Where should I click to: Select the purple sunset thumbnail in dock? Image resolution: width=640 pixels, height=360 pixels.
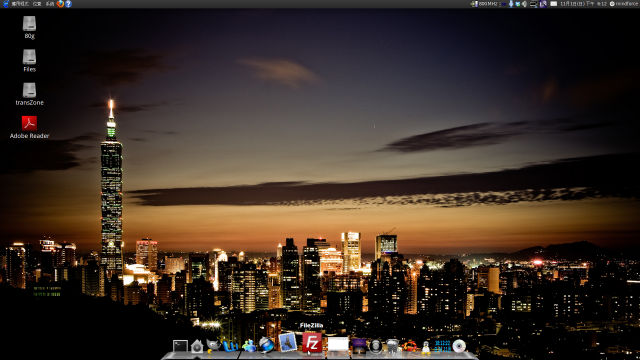[359, 346]
